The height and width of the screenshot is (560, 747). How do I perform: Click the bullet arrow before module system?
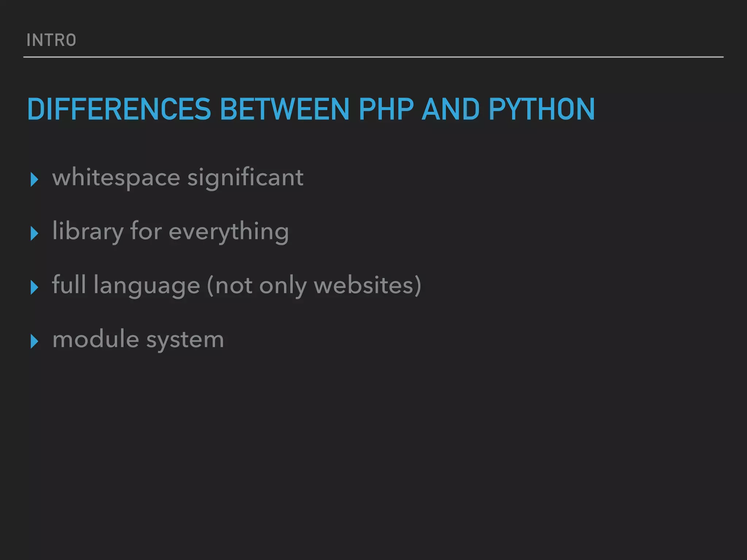(35, 341)
